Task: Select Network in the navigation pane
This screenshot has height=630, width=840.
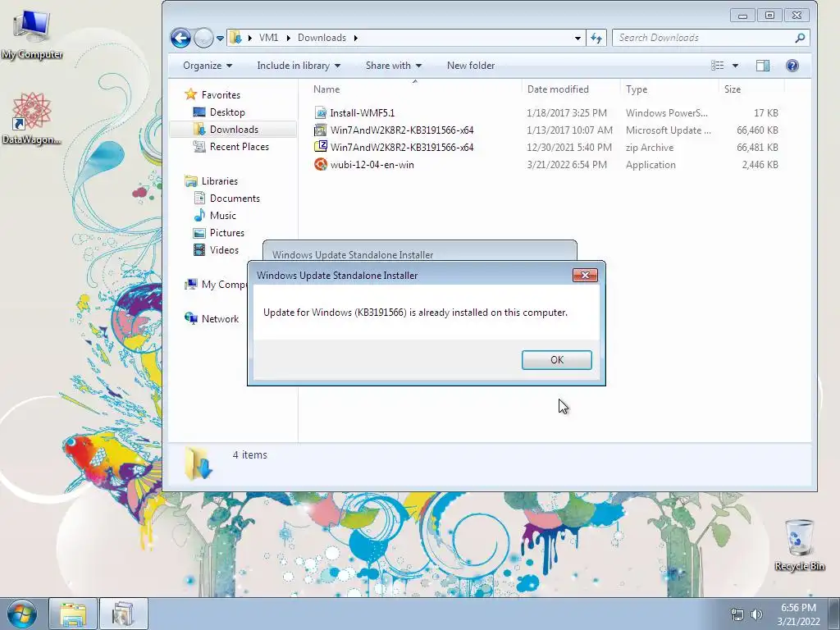Action: pos(220,319)
